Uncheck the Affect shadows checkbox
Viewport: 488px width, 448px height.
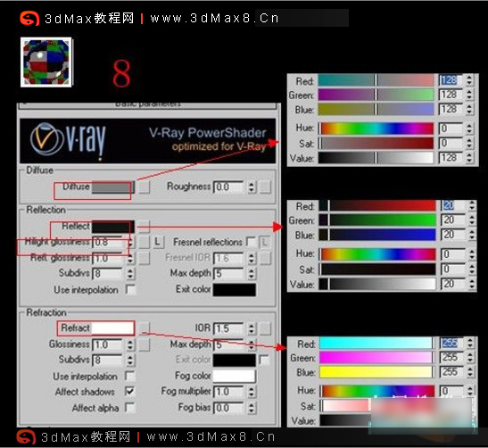130,392
